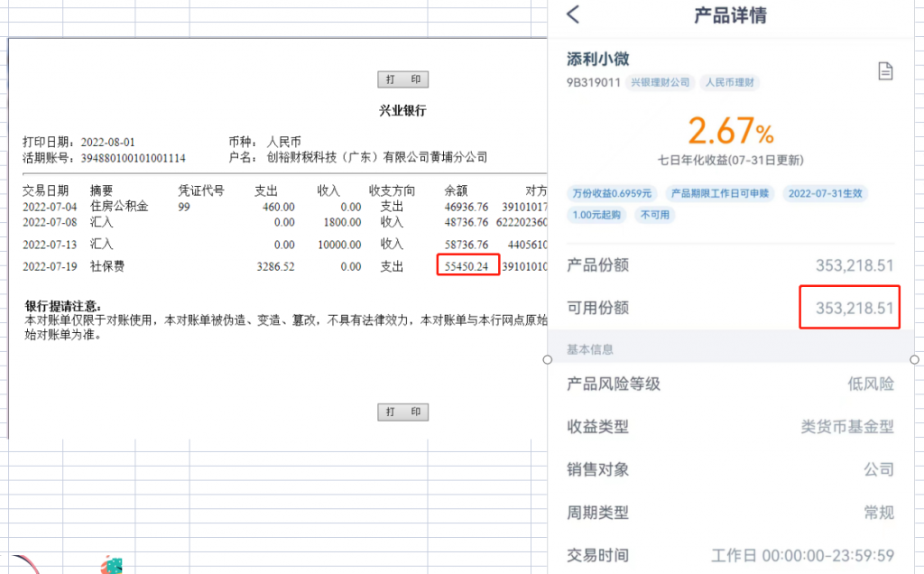Select the 2022-07-04 transaction date
924x574 pixels.
(x=50, y=207)
